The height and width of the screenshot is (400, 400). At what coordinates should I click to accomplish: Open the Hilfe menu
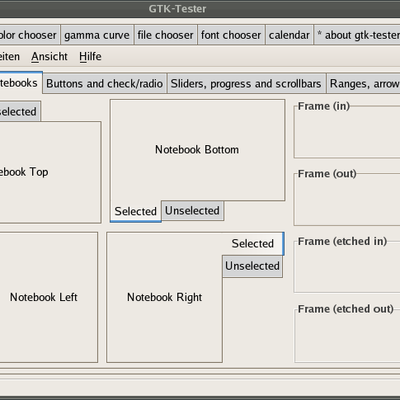coord(90,56)
